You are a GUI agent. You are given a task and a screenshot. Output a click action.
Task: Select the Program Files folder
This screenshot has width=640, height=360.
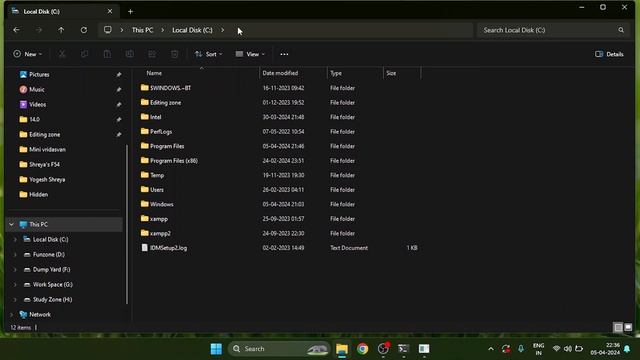coord(167,146)
